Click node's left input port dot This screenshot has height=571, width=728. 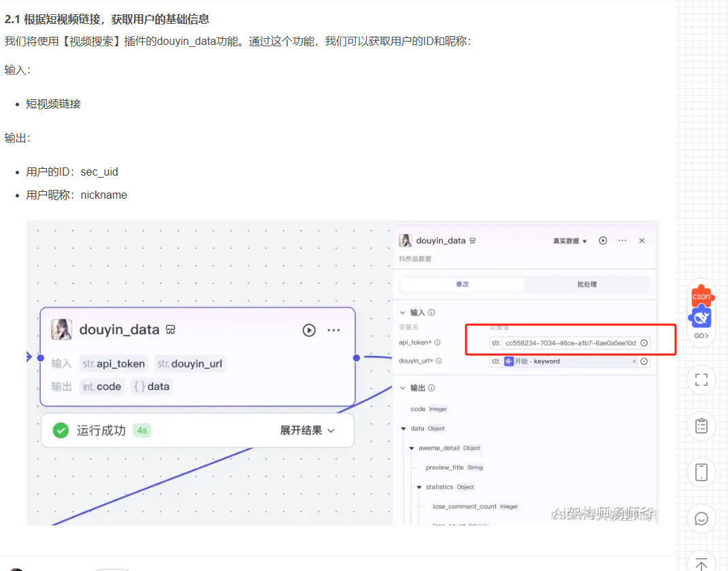coord(41,358)
